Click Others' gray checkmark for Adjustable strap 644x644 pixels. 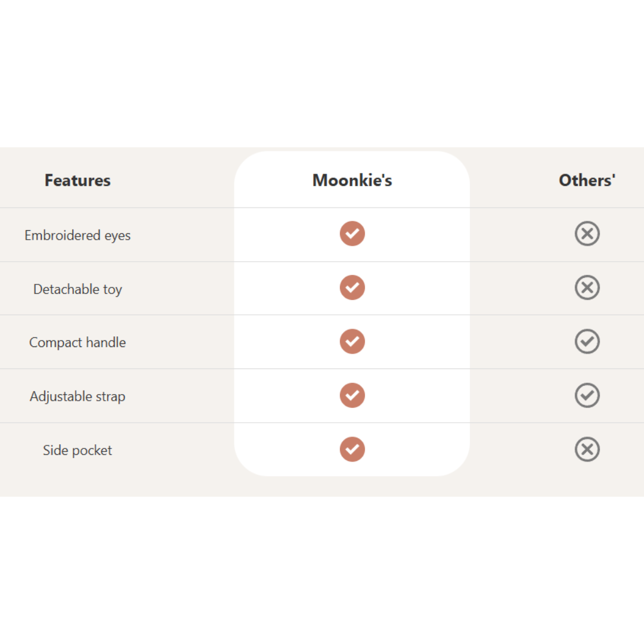point(587,395)
